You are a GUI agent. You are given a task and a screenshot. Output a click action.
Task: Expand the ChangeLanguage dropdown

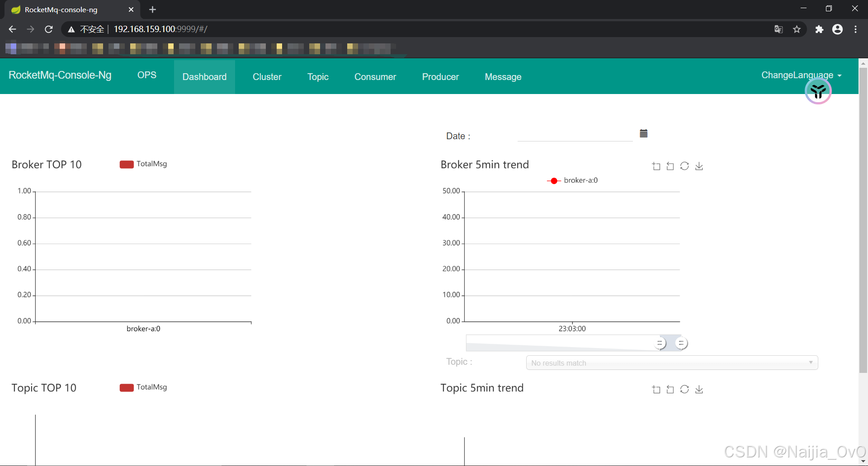click(x=801, y=75)
